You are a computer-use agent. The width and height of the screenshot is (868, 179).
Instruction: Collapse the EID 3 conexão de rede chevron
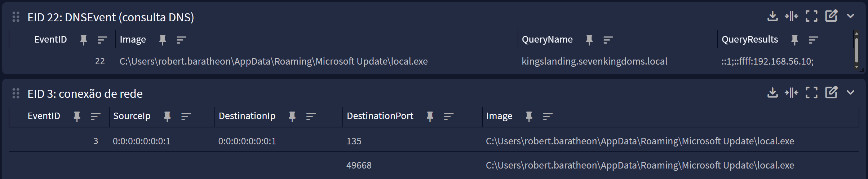pyautogui.click(x=851, y=93)
